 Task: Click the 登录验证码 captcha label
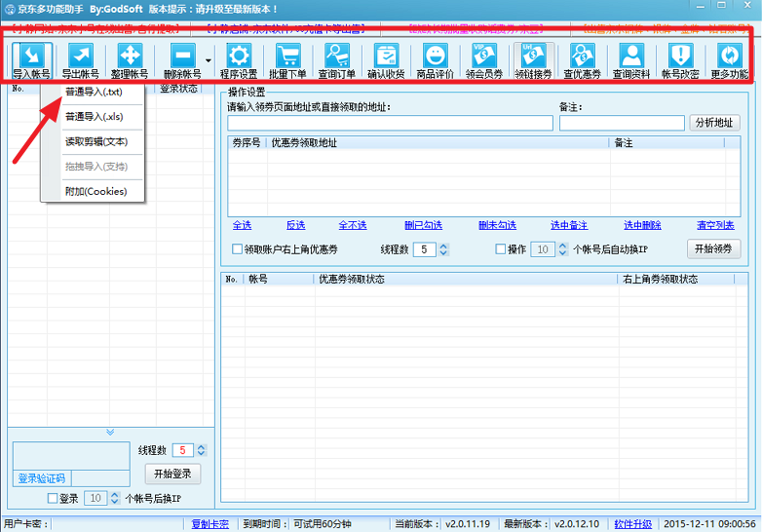click(x=42, y=478)
